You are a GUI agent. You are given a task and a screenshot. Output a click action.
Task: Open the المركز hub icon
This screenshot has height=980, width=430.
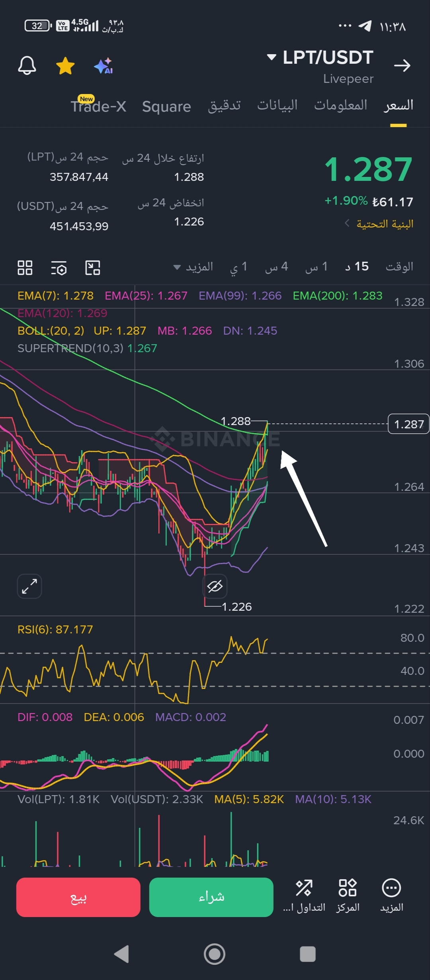click(x=348, y=895)
